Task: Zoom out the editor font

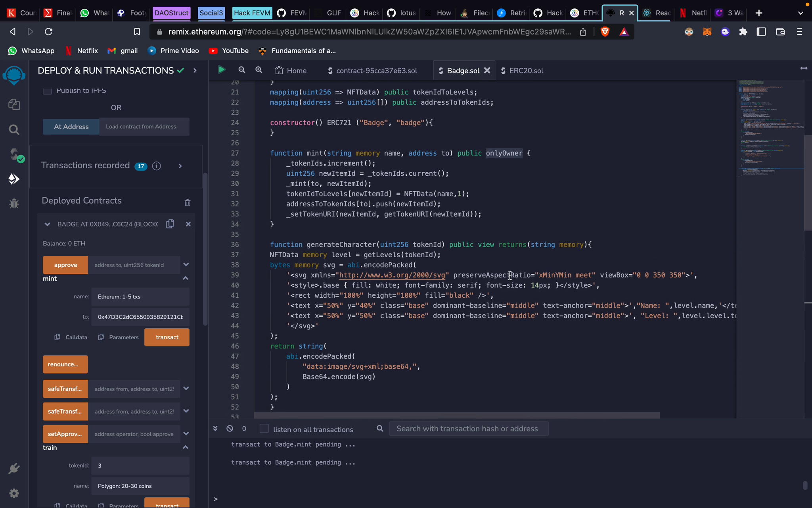Action: (x=241, y=70)
